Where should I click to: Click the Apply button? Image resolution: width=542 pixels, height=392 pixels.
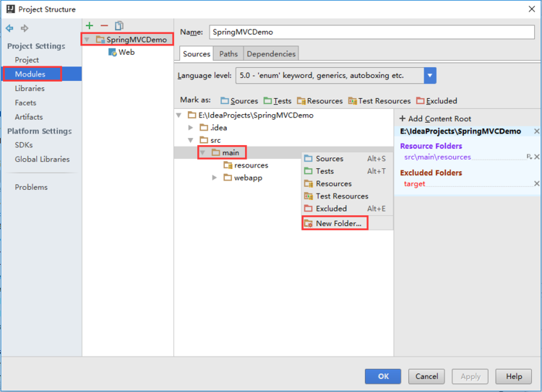(470, 376)
